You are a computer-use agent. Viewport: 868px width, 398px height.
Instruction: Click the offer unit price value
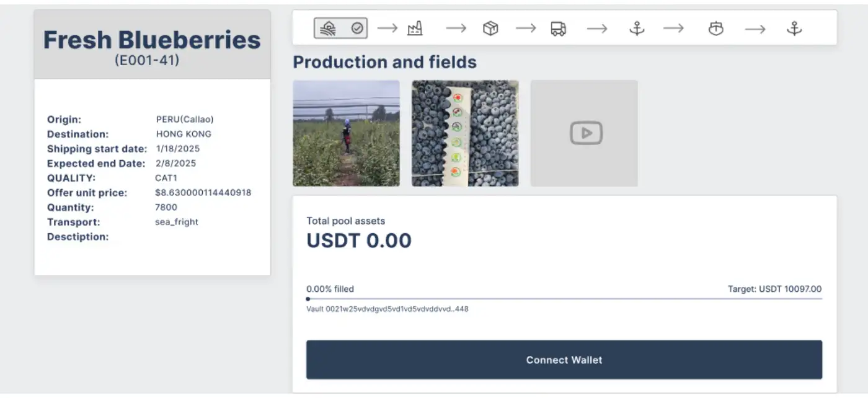click(203, 193)
